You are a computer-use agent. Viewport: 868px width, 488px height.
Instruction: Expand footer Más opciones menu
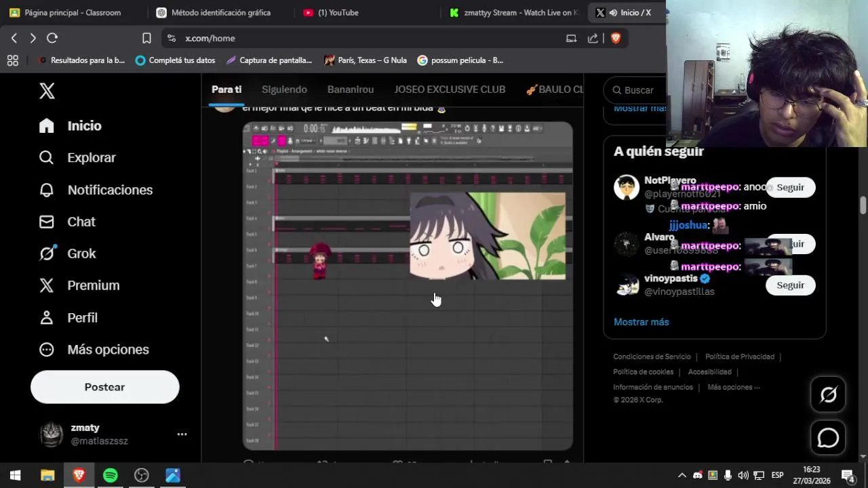click(734, 387)
